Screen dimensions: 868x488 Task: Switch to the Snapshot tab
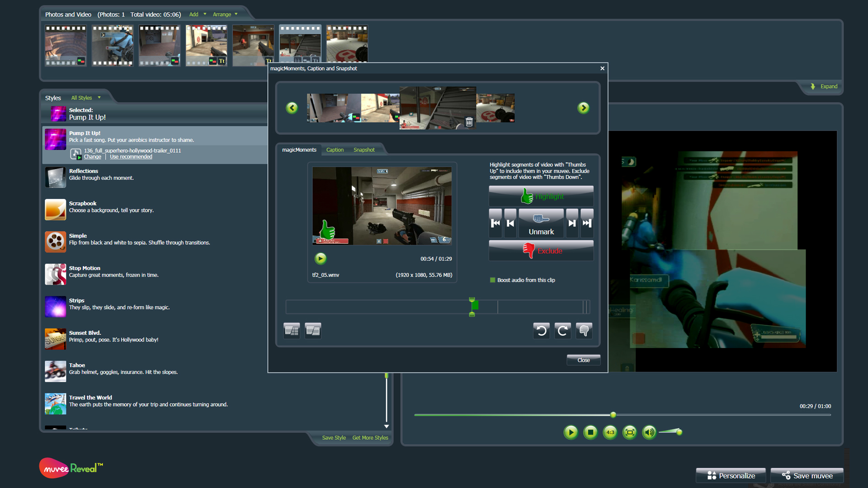coord(364,150)
